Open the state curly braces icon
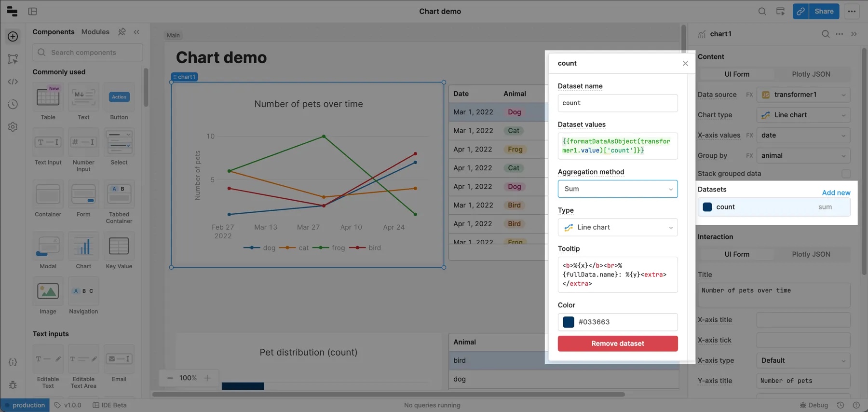The image size is (868, 412). tap(13, 362)
